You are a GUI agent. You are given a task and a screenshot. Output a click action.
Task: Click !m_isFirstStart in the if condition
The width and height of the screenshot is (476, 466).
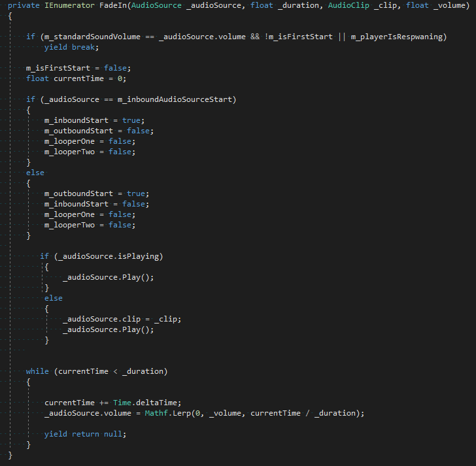[x=298, y=37]
